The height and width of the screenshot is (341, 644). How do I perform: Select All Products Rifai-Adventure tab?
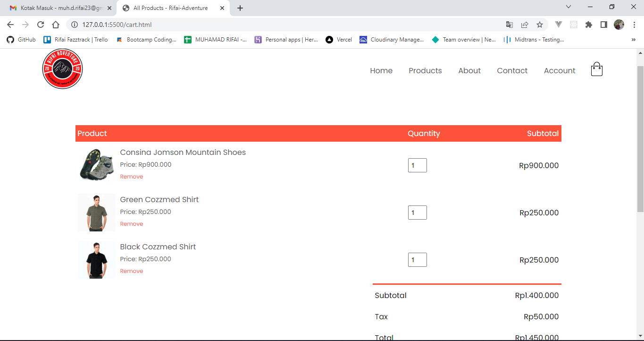tap(171, 8)
